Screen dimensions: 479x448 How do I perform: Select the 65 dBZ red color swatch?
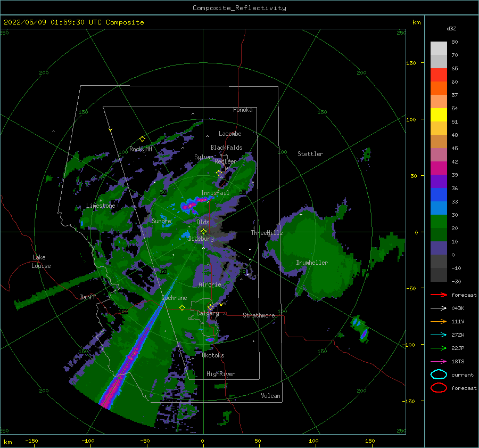[x=439, y=75]
